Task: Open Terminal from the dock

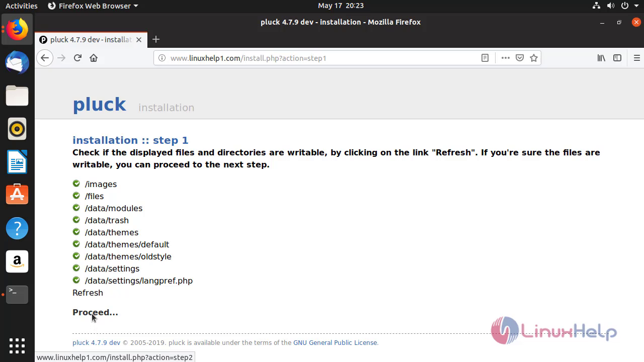Action: (17, 295)
